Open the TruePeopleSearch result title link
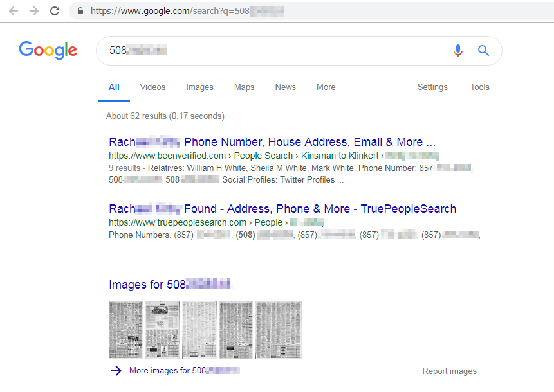This screenshot has width=554, height=392. 282,209
